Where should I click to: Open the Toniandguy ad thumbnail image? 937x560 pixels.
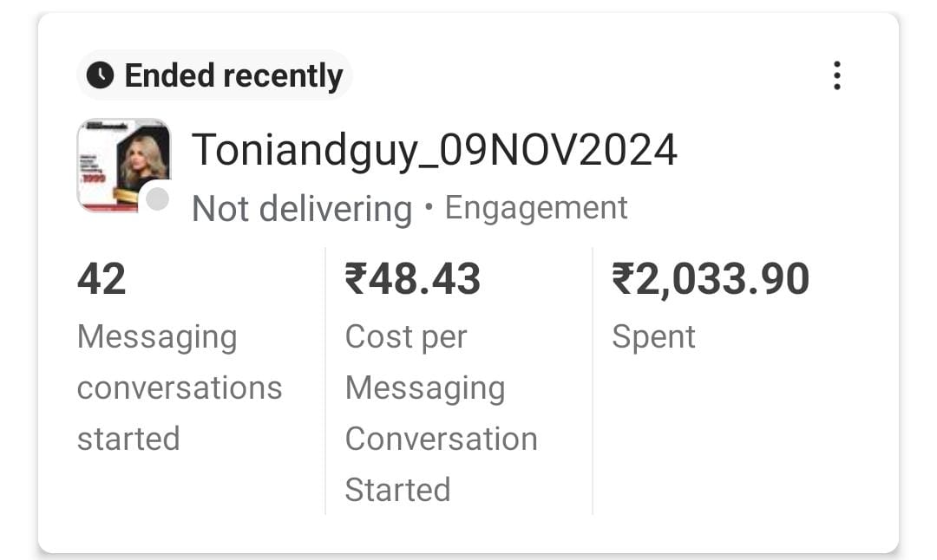pyautogui.click(x=122, y=165)
